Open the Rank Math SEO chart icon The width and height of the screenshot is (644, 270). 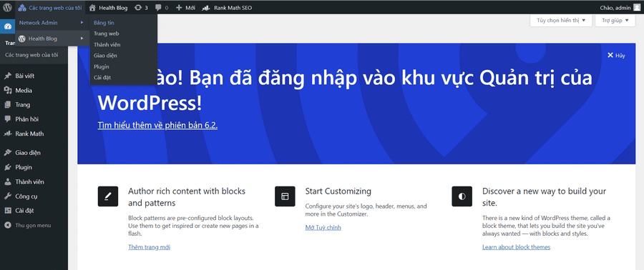click(x=207, y=8)
